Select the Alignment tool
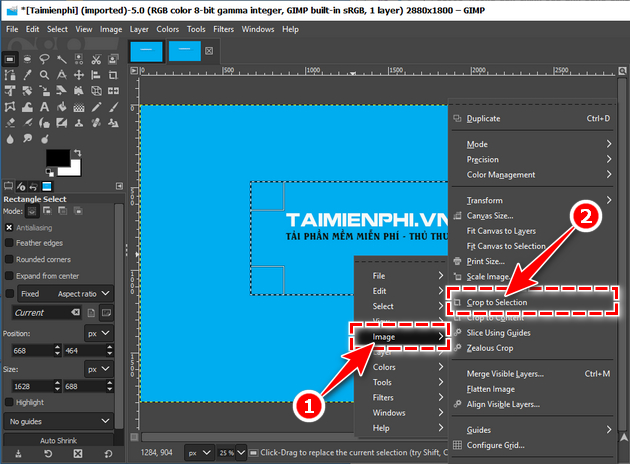This screenshot has height=464, width=630. 96,75
